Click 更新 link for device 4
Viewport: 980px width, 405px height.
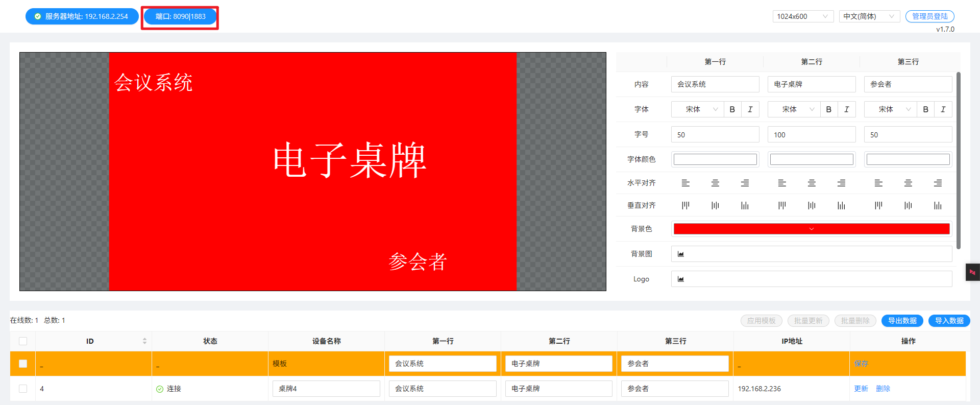[x=861, y=389]
